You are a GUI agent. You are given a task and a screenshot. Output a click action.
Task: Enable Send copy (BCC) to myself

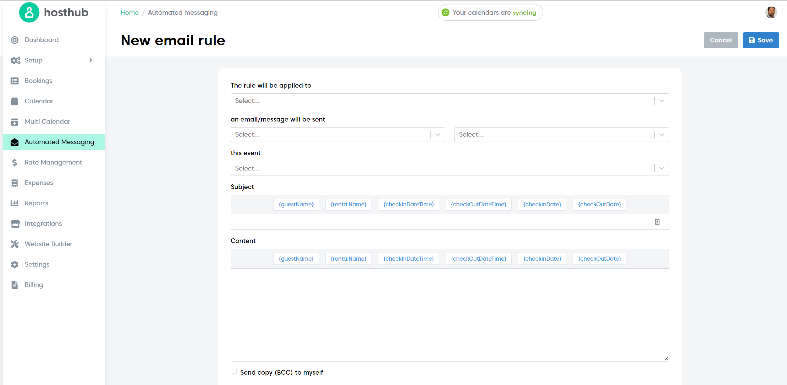(x=234, y=371)
